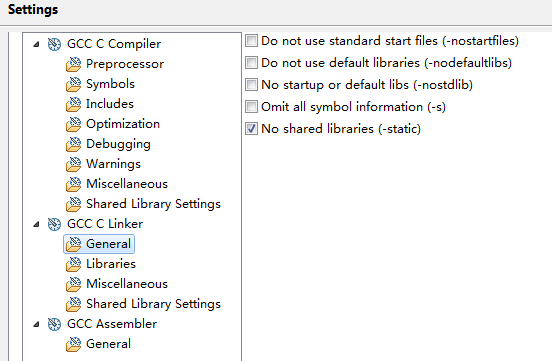The image size is (552, 361).
Task: Select Miscellaneous under GCC C Linker
Action: pos(127,284)
